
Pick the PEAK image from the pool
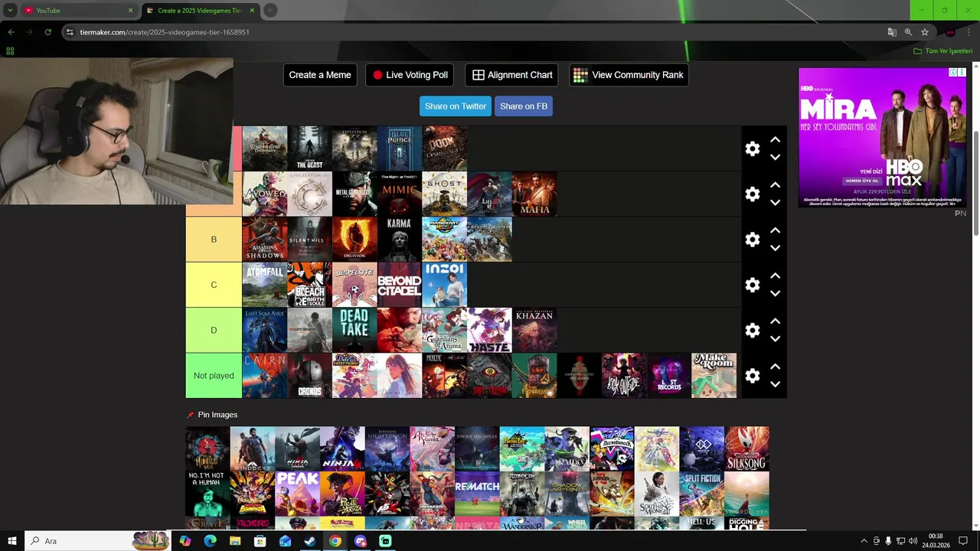click(x=298, y=494)
